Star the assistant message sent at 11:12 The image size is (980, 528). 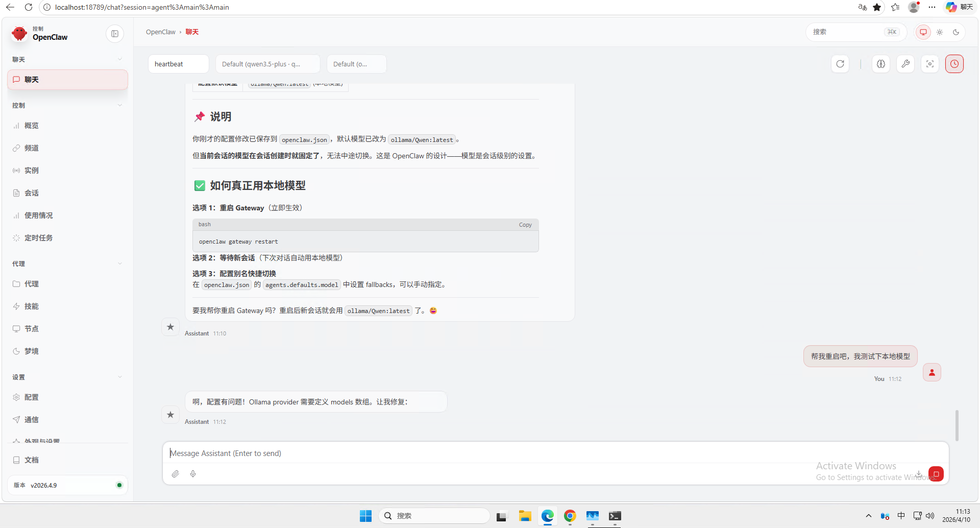point(170,415)
